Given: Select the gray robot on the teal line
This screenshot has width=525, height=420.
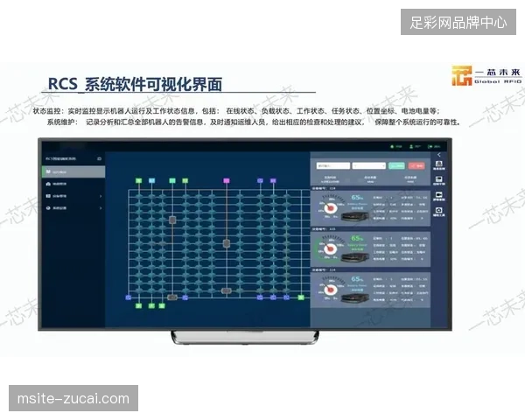Looking at the screenshot, I should 172,220.
